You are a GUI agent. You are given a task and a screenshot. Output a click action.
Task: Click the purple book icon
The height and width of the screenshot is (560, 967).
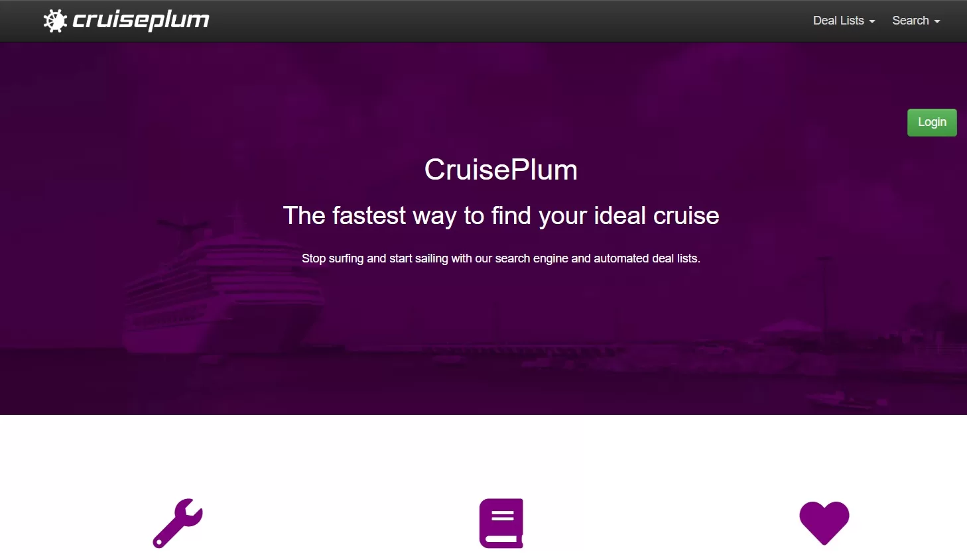point(501,523)
